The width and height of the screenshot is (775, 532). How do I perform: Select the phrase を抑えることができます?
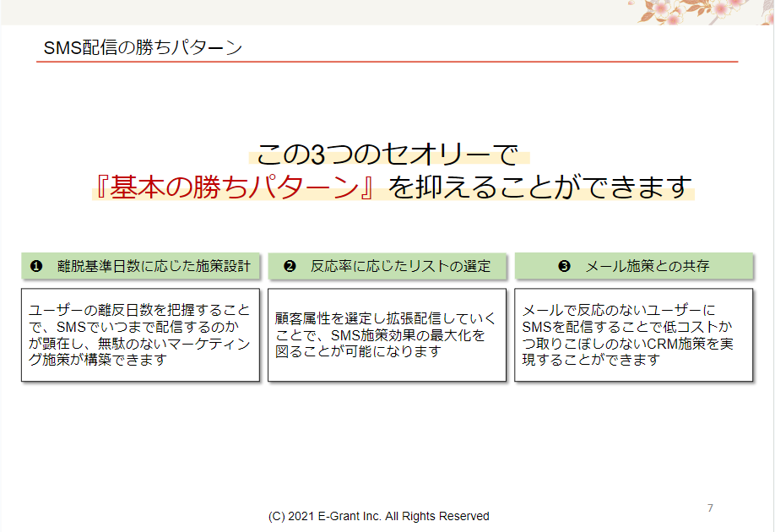coord(540,187)
